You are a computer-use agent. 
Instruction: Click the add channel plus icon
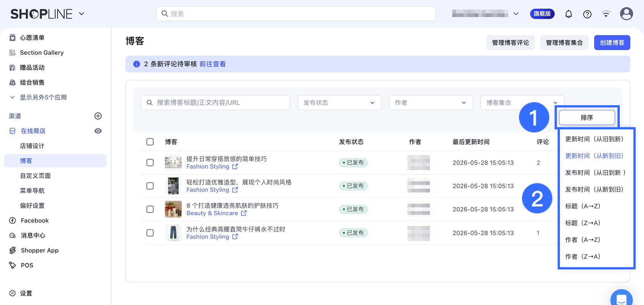(98, 116)
